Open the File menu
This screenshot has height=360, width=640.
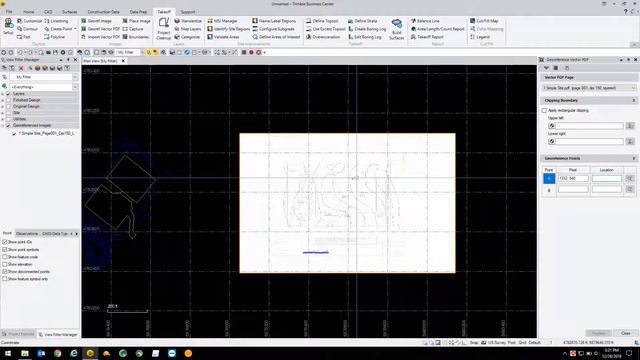9,12
